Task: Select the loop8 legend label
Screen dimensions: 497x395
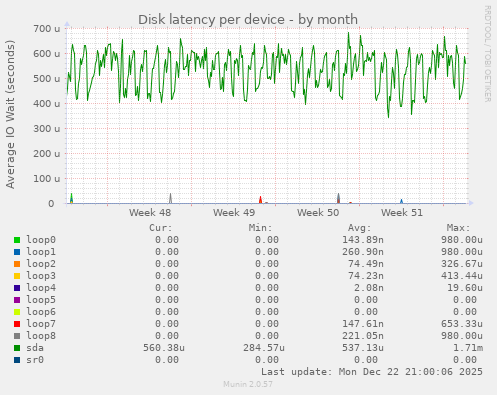Action: click(41, 336)
